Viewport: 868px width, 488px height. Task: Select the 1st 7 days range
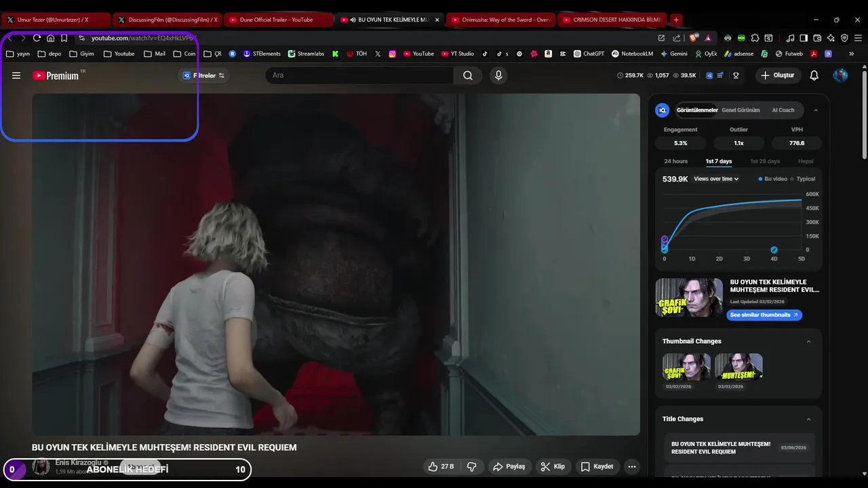point(719,161)
